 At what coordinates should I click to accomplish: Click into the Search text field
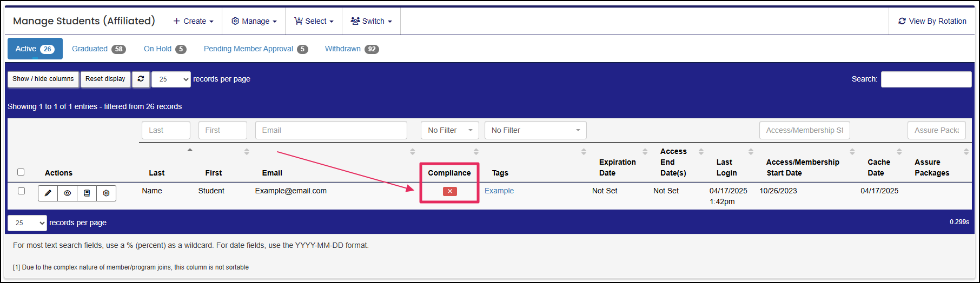pos(926,79)
